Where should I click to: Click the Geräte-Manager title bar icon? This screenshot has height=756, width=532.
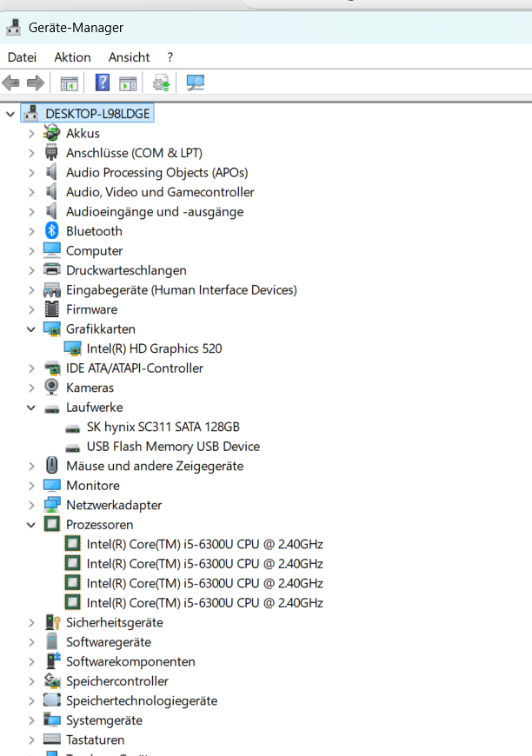14,27
